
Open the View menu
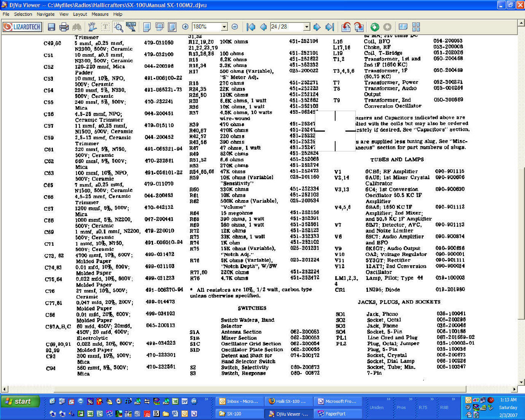click(64, 14)
